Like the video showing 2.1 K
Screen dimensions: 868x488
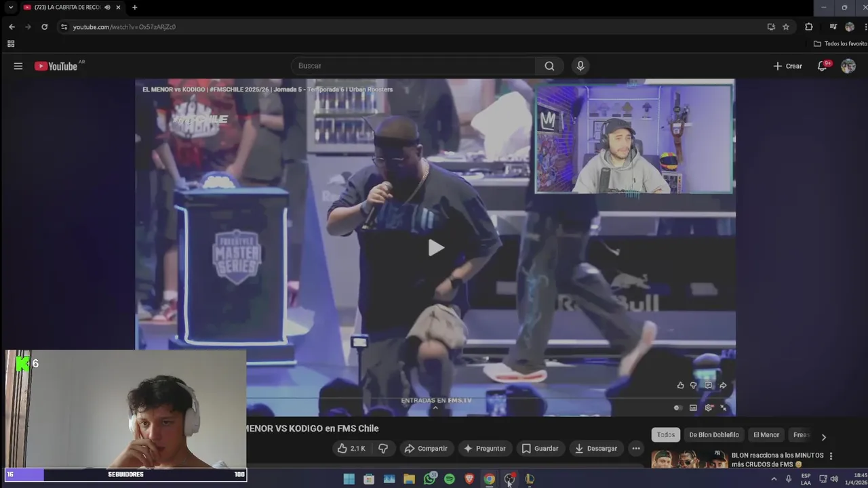(351, 448)
